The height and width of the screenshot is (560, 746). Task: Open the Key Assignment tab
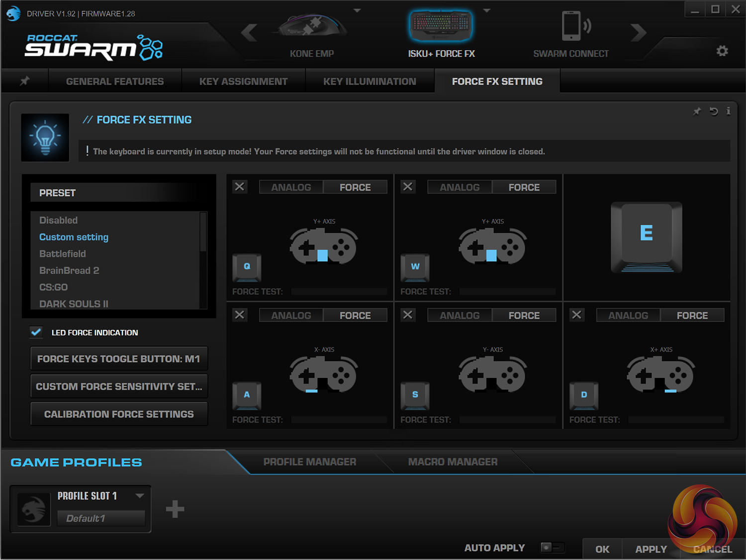point(244,81)
